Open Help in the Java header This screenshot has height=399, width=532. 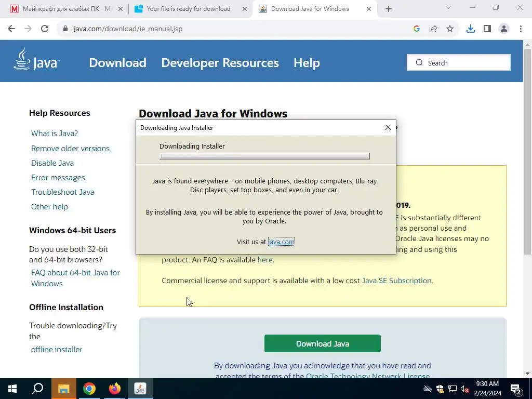tap(307, 63)
